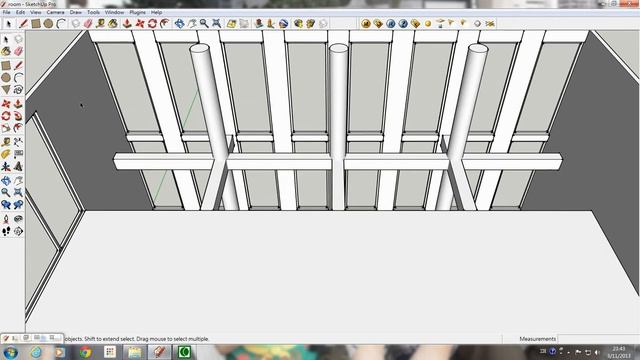
Task: Open the View menu
Action: coord(36,12)
